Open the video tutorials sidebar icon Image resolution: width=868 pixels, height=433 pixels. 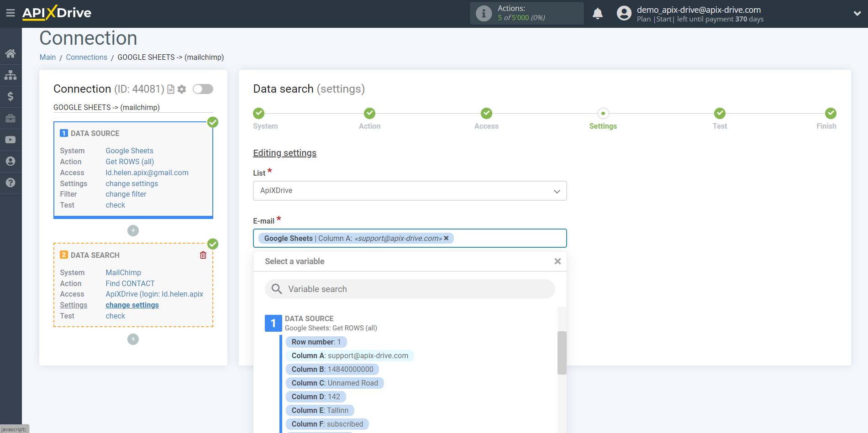click(11, 140)
